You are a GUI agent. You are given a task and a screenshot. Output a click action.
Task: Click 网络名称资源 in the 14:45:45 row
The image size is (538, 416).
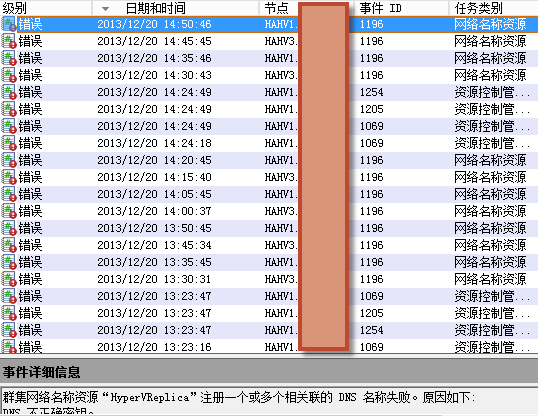pos(490,41)
